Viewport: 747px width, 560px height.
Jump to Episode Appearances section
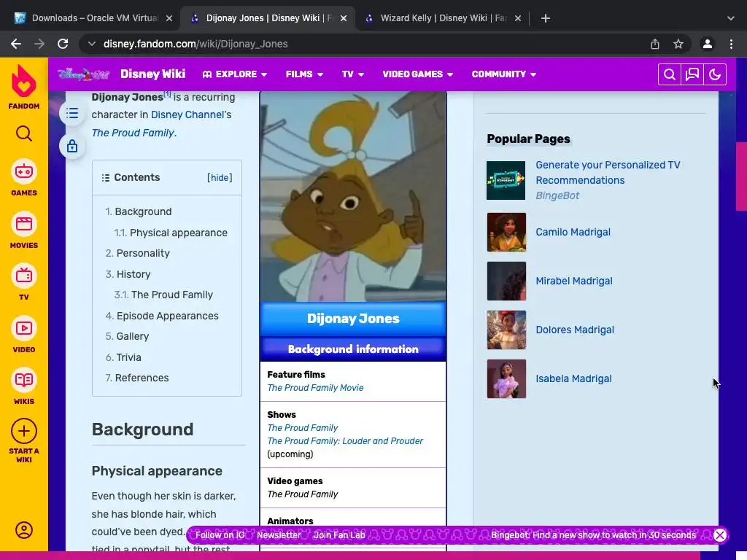coord(161,316)
